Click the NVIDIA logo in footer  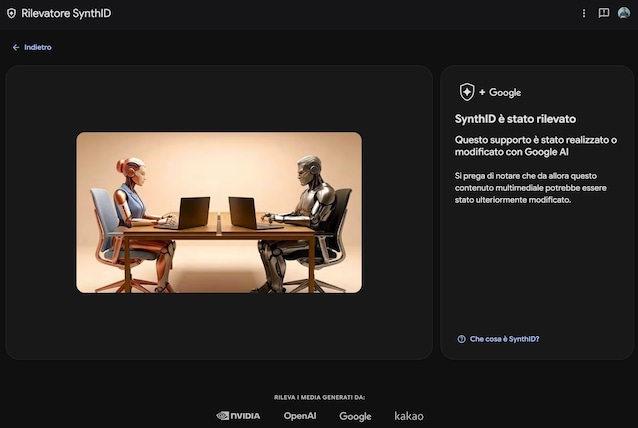[x=238, y=416]
